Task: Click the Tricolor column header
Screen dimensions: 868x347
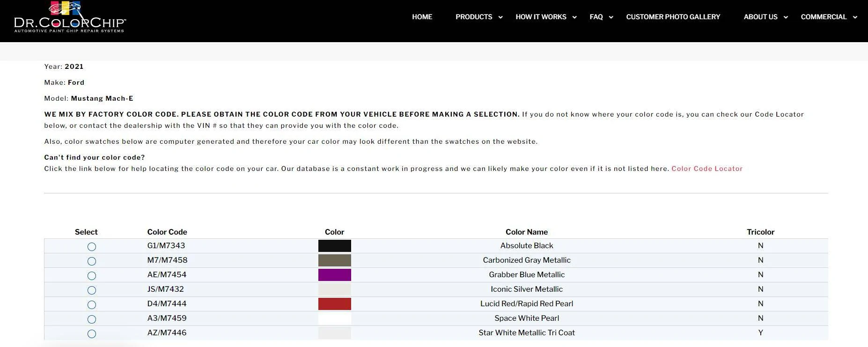Action: 760,232
